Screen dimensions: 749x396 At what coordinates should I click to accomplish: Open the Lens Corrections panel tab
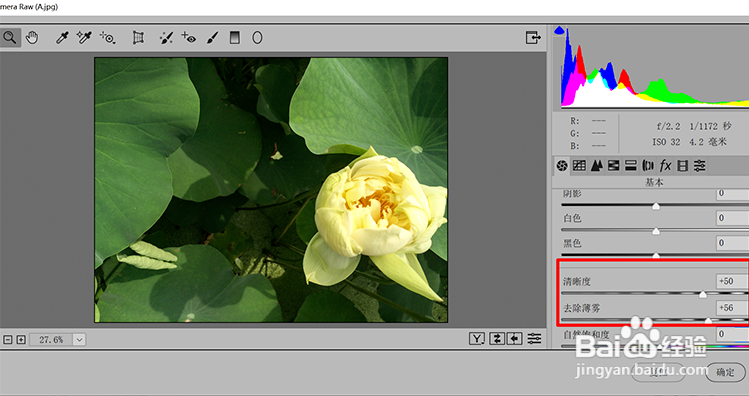[x=648, y=166]
